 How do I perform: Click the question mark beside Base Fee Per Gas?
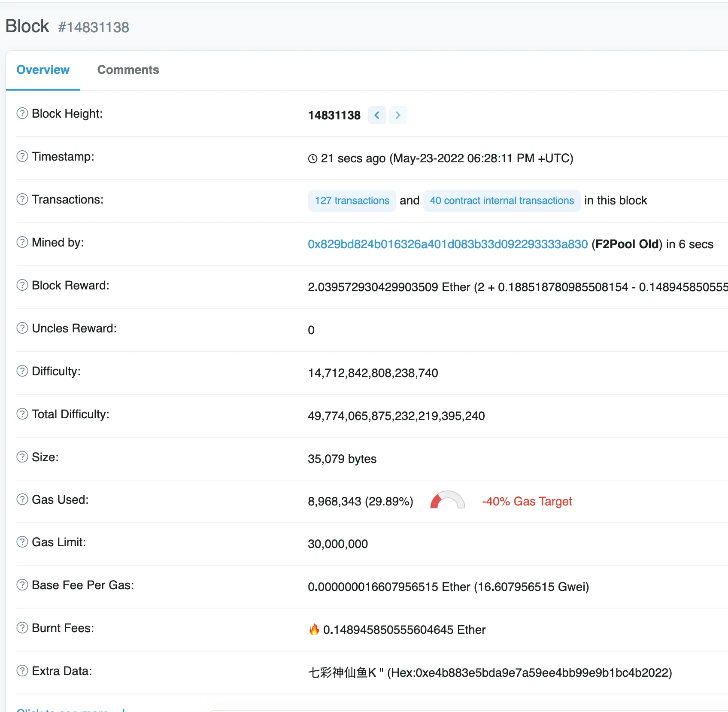pyautogui.click(x=22, y=585)
